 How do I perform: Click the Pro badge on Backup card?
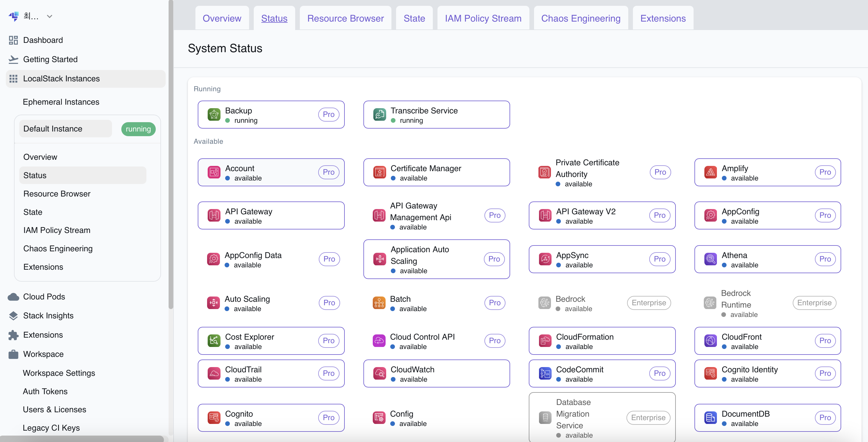coord(328,115)
